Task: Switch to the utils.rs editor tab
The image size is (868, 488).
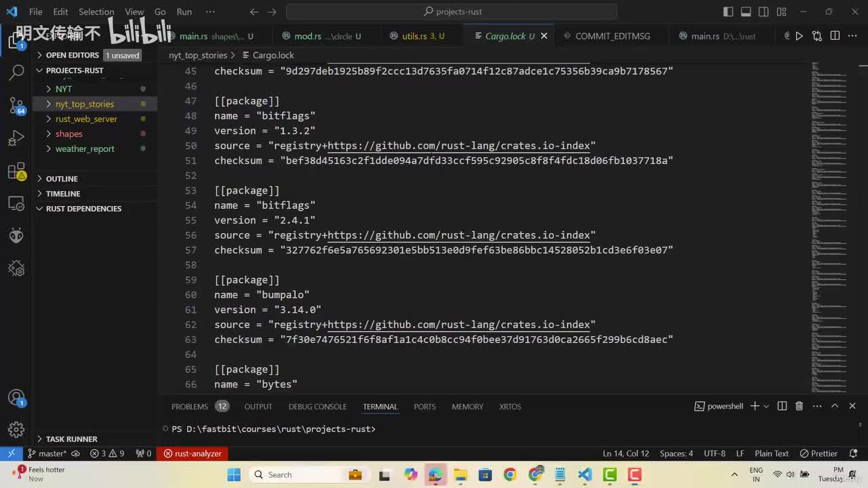Action: 417,36
